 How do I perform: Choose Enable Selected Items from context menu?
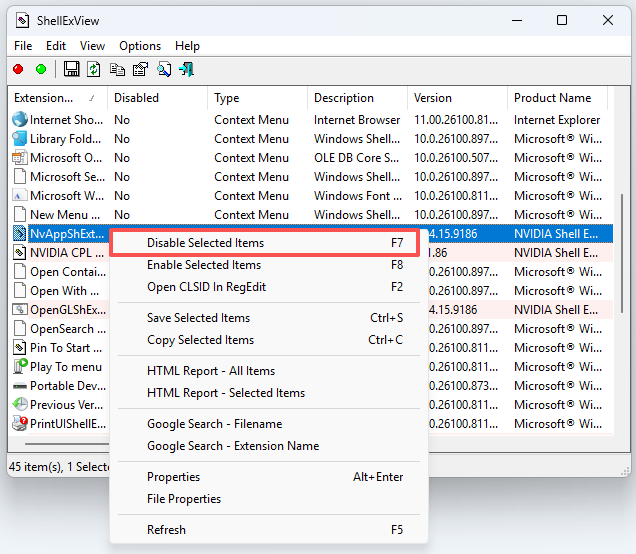[x=269, y=265]
